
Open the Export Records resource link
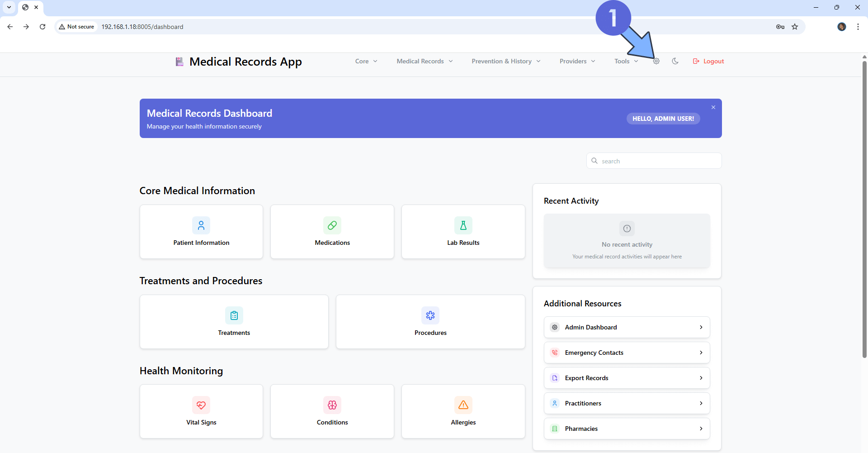[627, 378]
